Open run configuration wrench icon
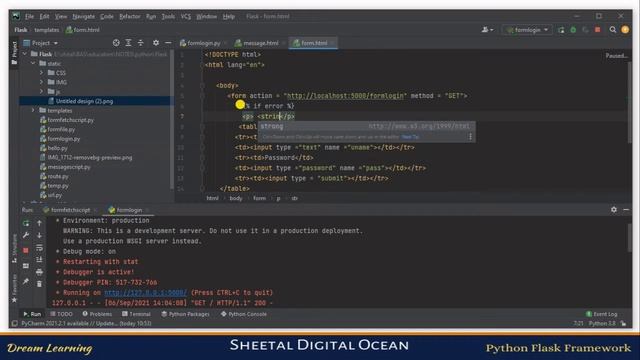The width and height of the screenshot is (640, 360). pos(26,235)
